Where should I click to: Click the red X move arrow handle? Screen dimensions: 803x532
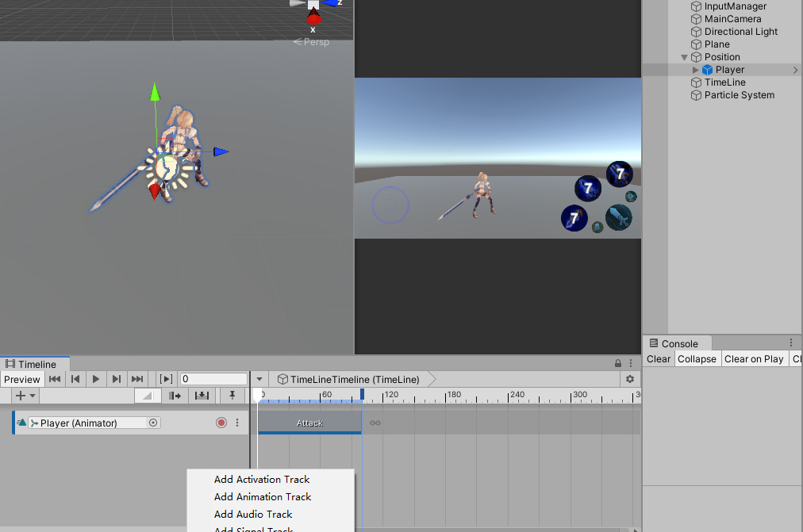coord(155,191)
